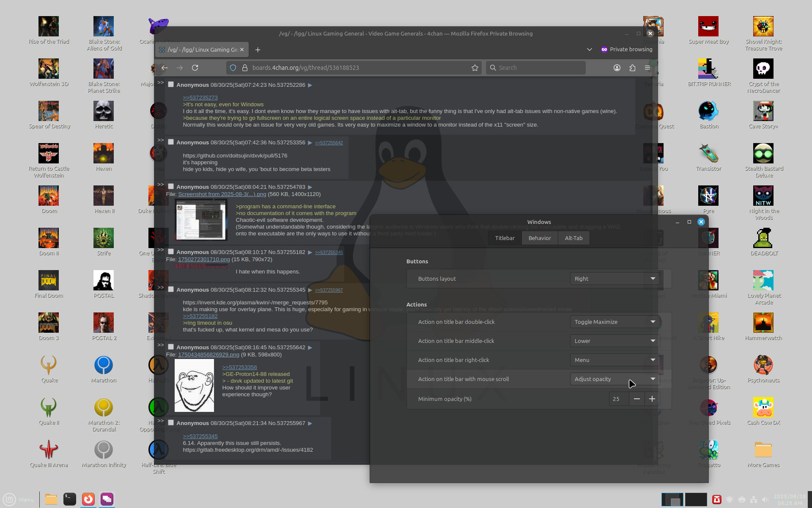The height and width of the screenshot is (508, 812).
Task: Select the checkbox on post No.537255967
Action: pos(171,423)
